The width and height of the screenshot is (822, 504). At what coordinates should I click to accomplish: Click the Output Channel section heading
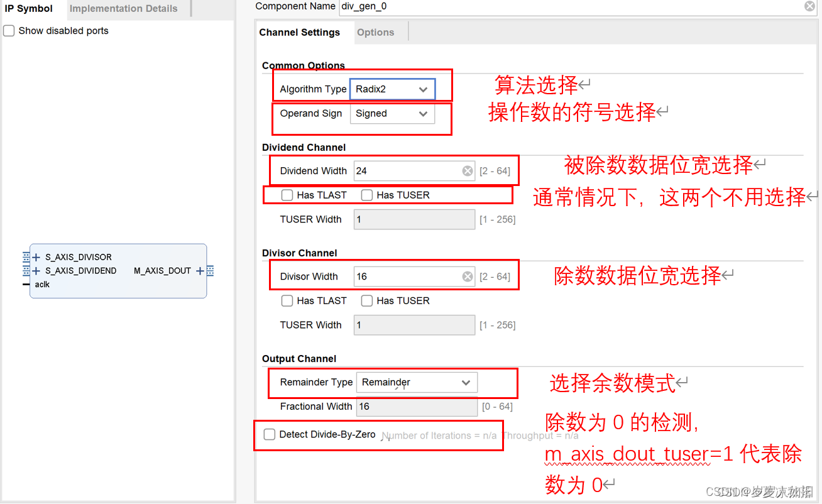[299, 358]
